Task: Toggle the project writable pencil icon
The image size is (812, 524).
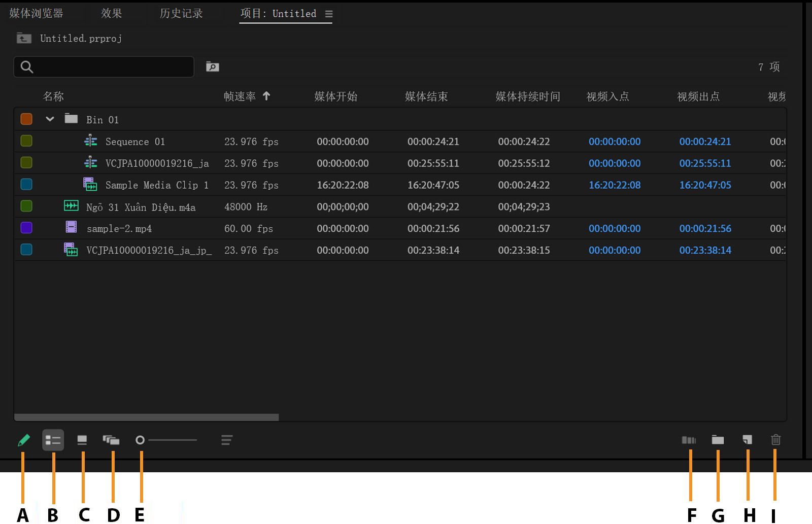Action: (23, 440)
